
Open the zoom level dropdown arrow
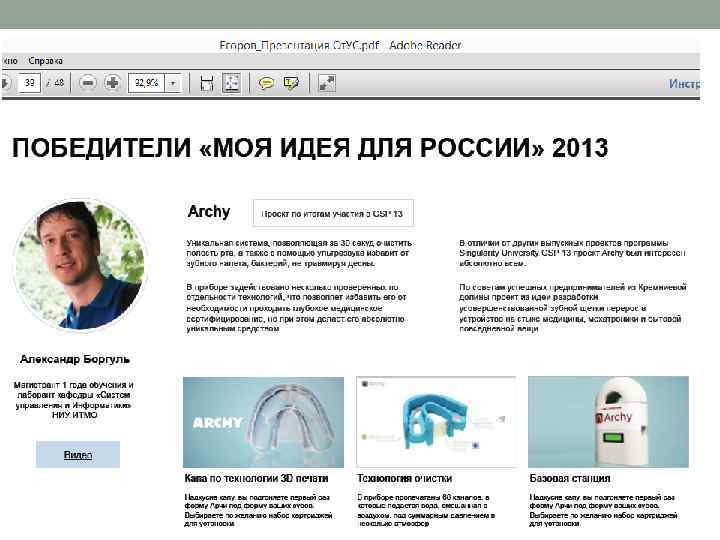coord(173,83)
